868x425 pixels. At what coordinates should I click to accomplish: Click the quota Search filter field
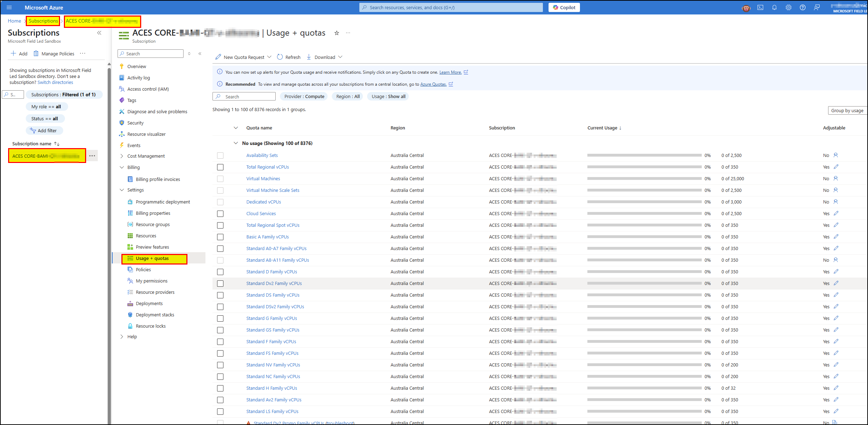point(244,97)
